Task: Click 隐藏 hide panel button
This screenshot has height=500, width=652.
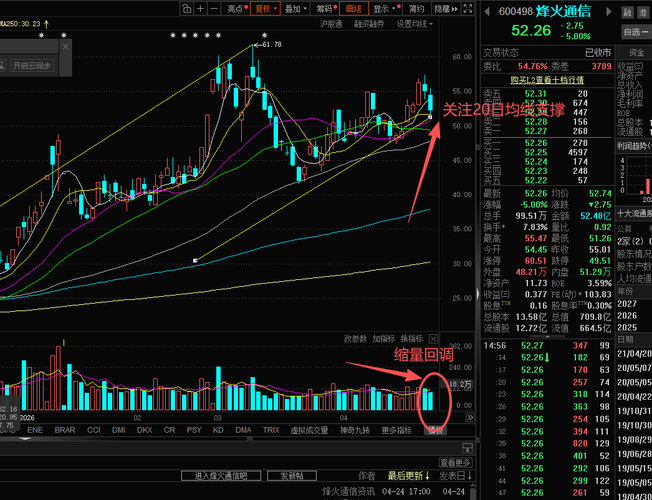Action: coord(445,9)
